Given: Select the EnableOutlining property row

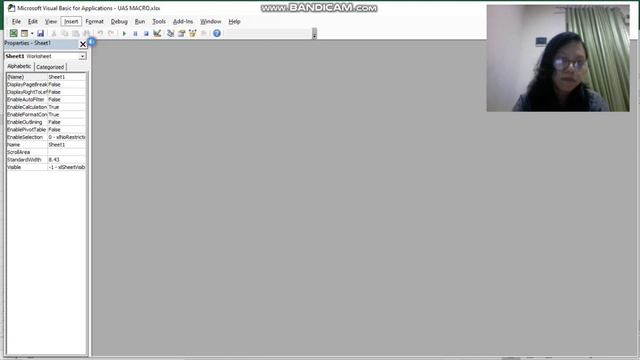Looking at the screenshot, I should click(x=46, y=122).
